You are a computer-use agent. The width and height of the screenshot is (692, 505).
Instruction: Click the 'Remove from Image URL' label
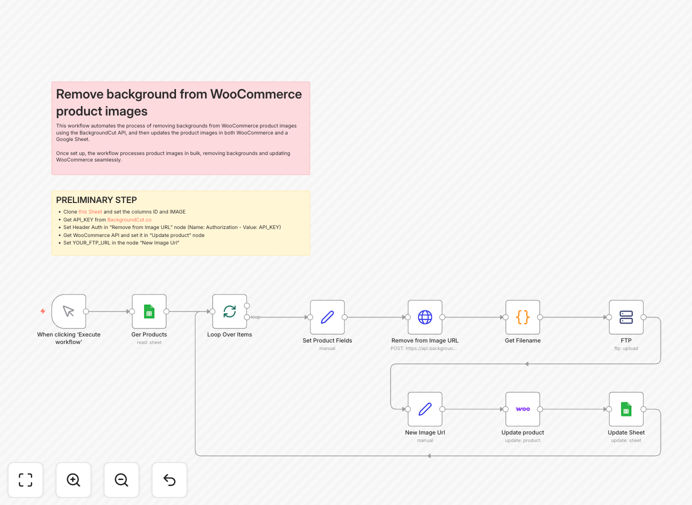point(425,340)
